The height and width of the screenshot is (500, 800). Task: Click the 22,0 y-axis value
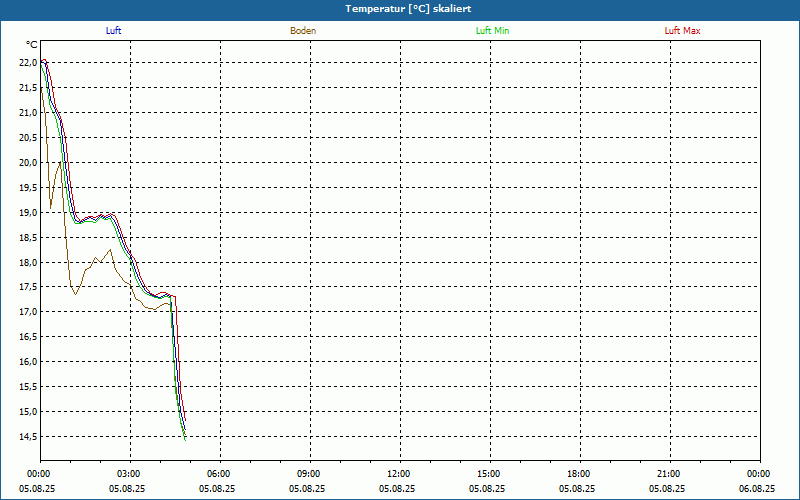tap(28, 63)
